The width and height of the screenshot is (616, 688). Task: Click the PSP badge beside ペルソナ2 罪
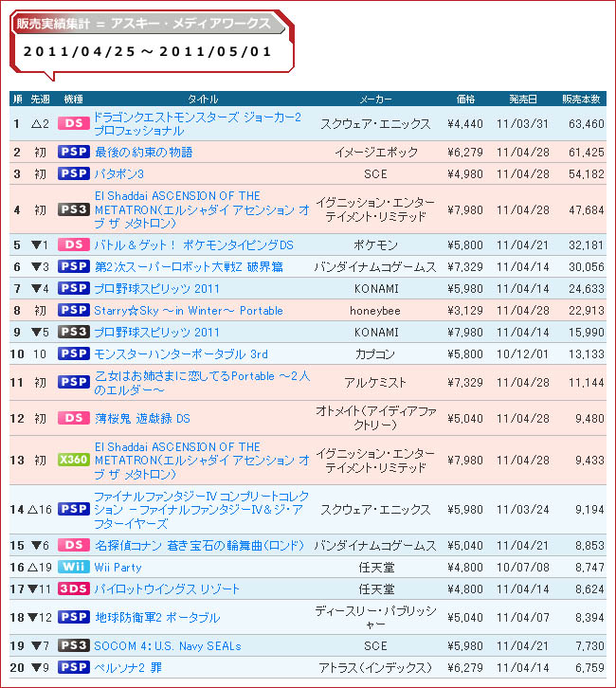(74, 667)
